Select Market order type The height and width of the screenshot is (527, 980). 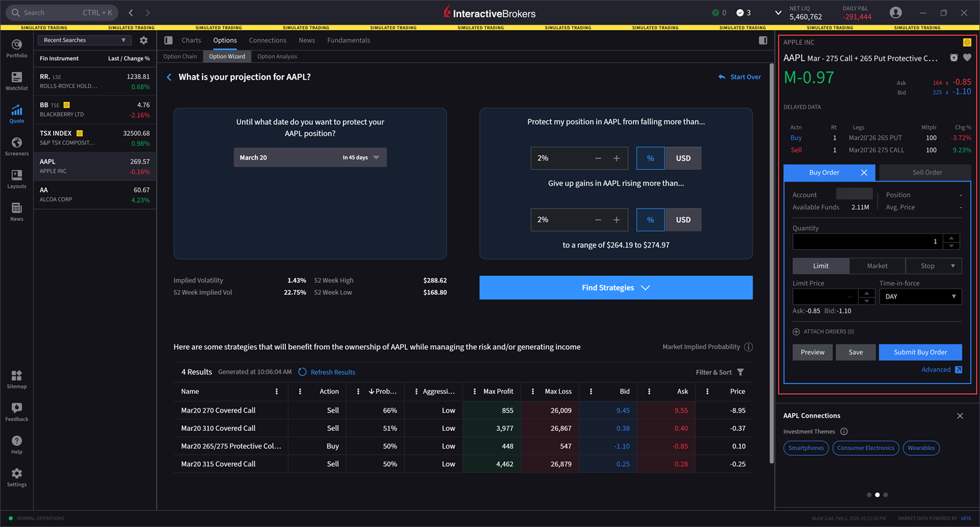877,266
